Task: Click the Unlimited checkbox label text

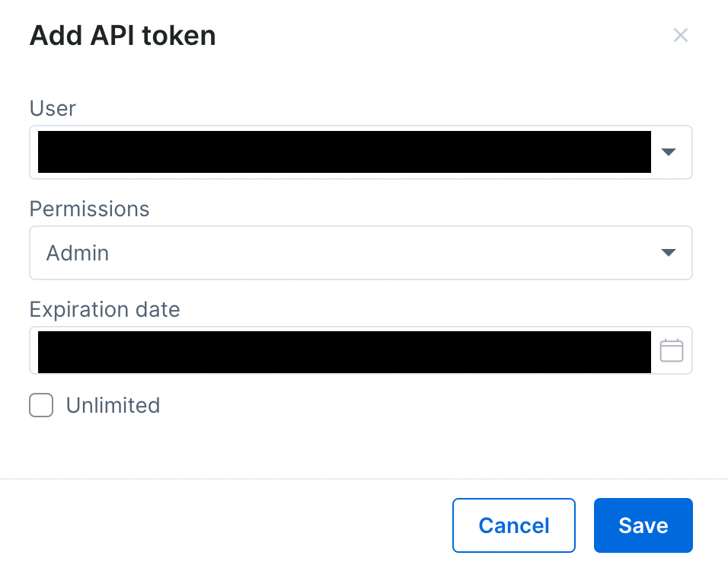Action: click(113, 405)
